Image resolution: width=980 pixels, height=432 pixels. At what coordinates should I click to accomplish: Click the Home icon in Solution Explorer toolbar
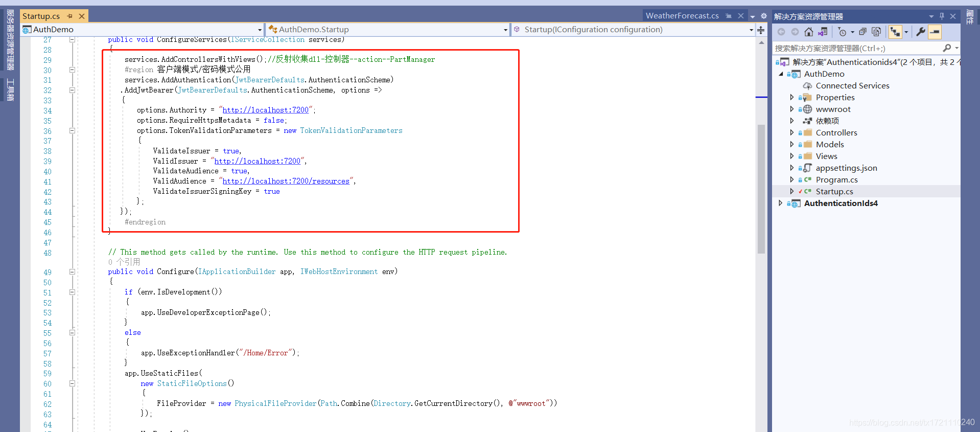pos(809,32)
